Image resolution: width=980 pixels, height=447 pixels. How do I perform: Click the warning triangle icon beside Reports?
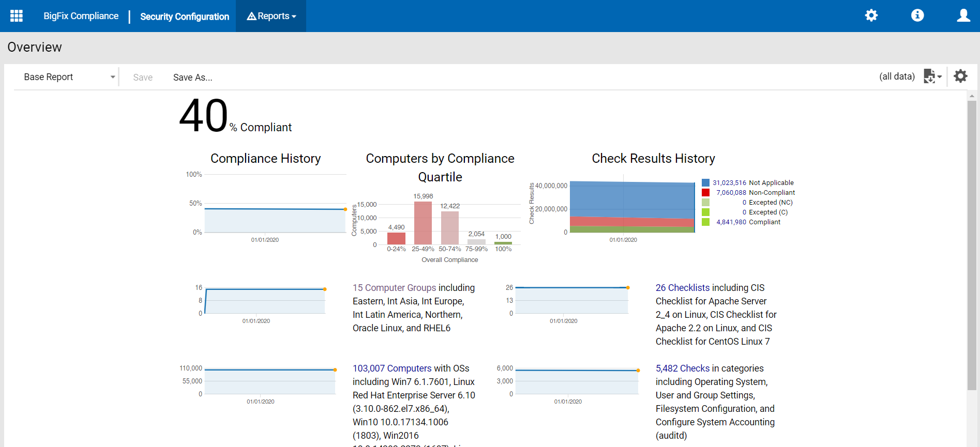(x=251, y=16)
